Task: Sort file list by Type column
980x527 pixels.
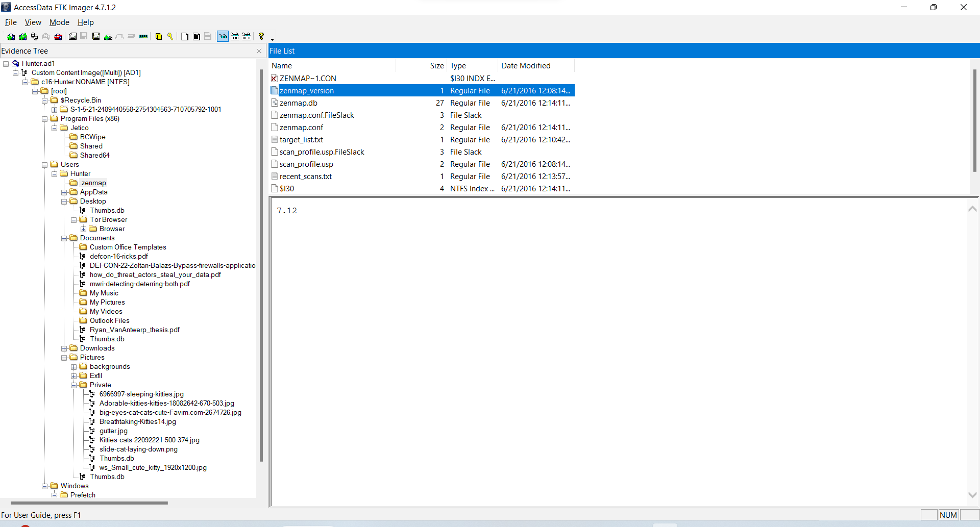Action: tap(473, 66)
